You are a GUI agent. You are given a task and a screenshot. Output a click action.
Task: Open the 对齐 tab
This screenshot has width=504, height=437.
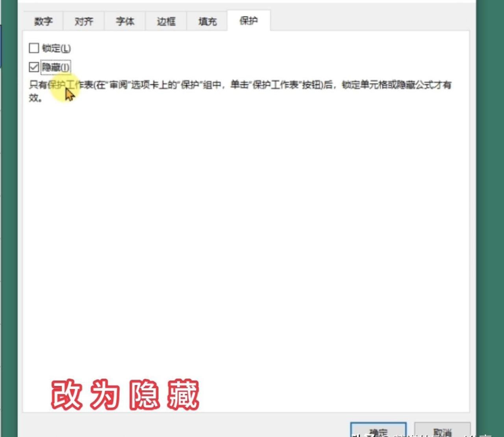pyautogui.click(x=84, y=21)
